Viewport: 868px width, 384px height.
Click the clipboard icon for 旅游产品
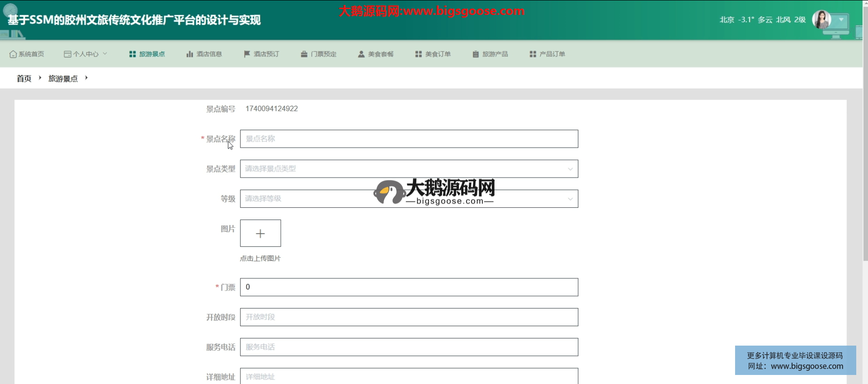tap(476, 54)
